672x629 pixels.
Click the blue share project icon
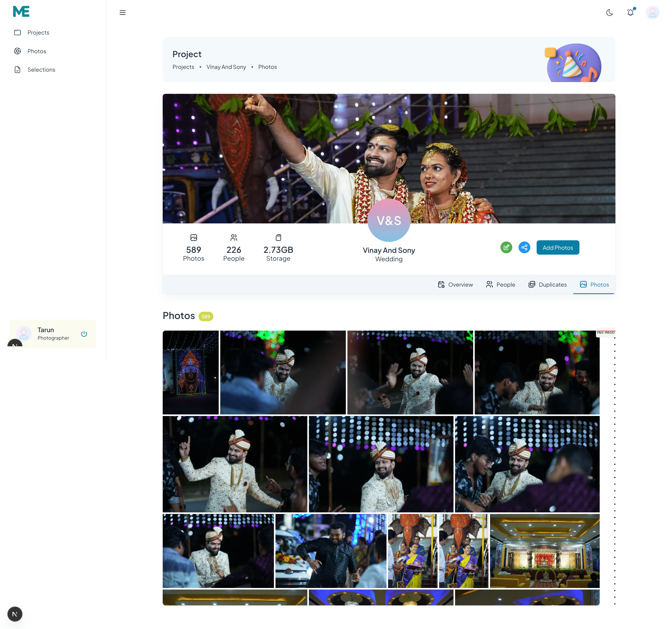pos(524,247)
